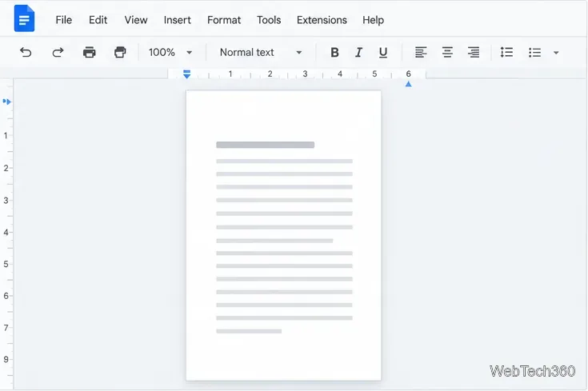This screenshot has height=391, width=588.
Task: Insert a bulleted list
Action: click(x=534, y=52)
